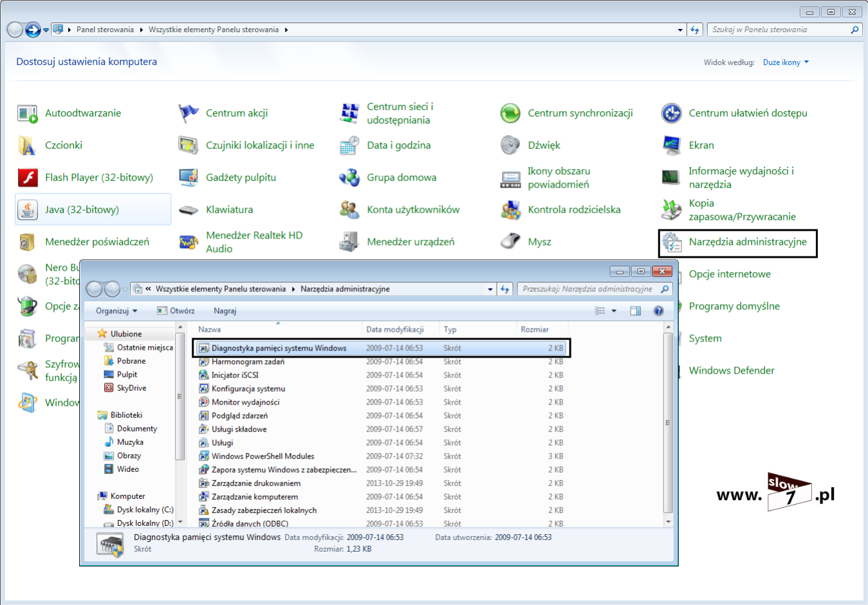Select Harmonogram zadań in the list
The width and height of the screenshot is (868, 605).
(x=248, y=361)
